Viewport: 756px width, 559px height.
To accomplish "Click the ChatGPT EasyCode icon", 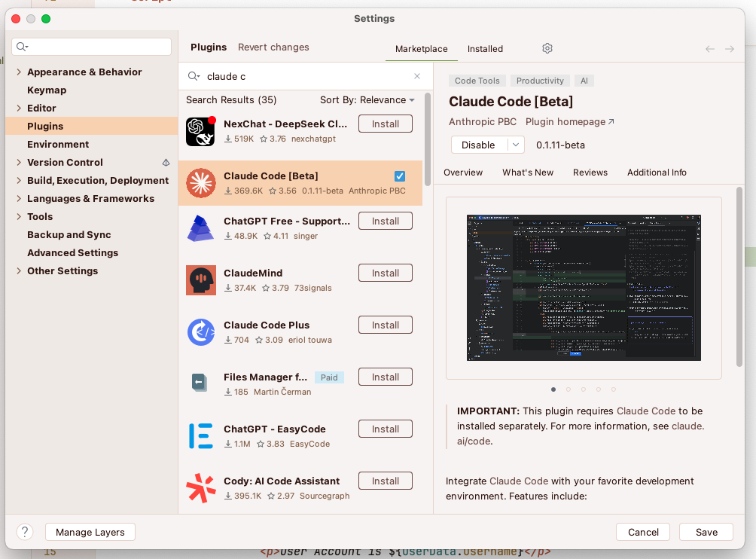I will (200, 436).
